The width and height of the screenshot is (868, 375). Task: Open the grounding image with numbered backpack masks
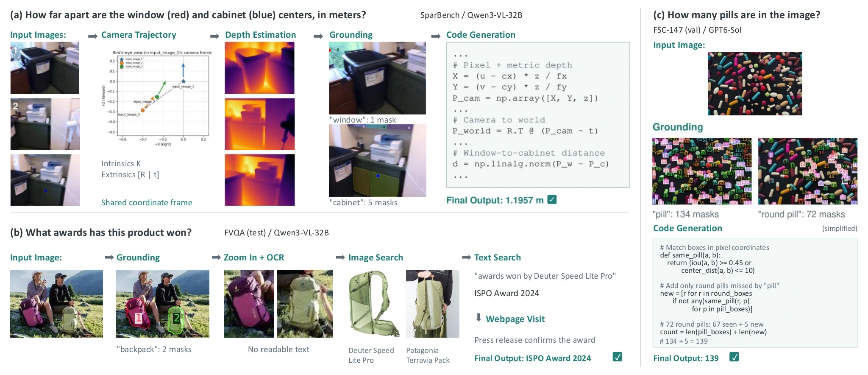pos(163,304)
